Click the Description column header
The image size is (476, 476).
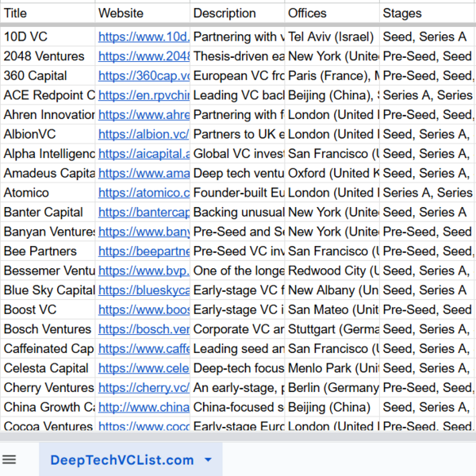[237, 13]
